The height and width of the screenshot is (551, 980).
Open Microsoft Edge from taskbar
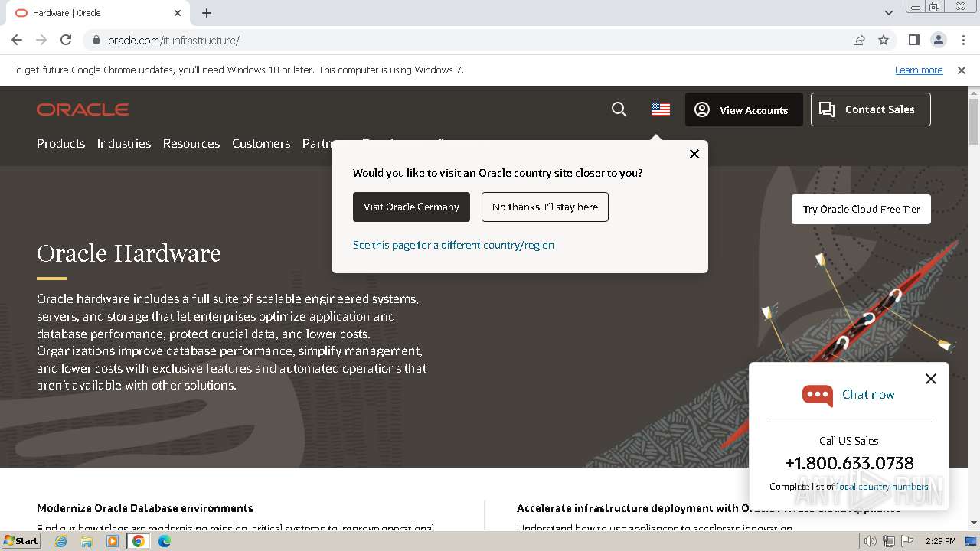[x=165, y=541]
